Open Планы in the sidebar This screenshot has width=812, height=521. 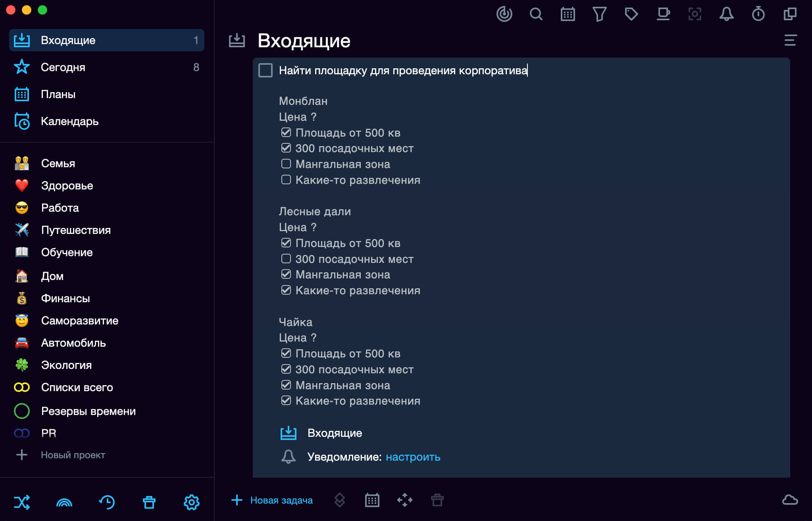tap(107, 94)
